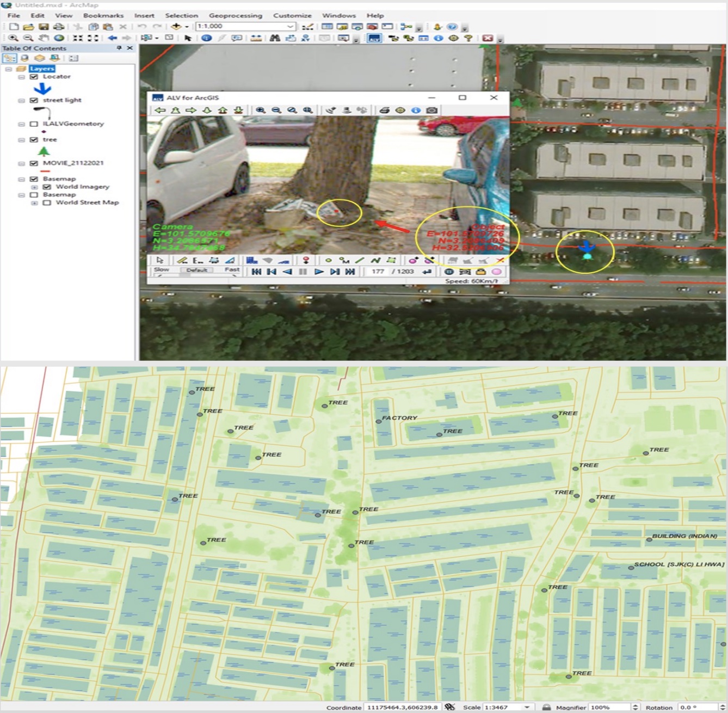Click the Save disk icon
728x713 pixels.
44,27
